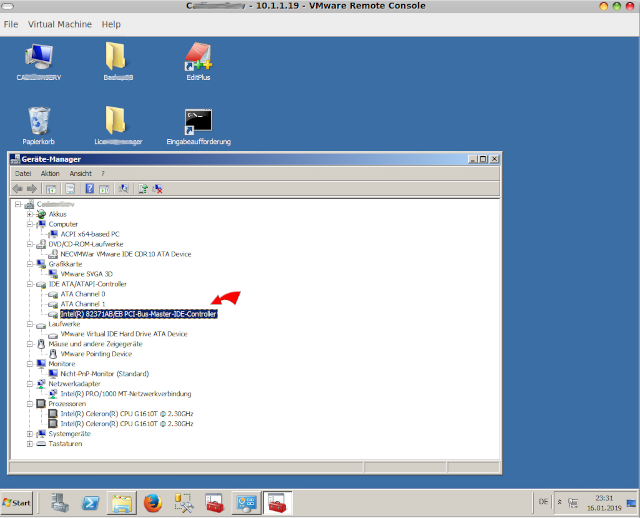Open the computer icon at desktop top-left
Image resolution: width=640 pixels, height=518 pixels.
(39, 61)
